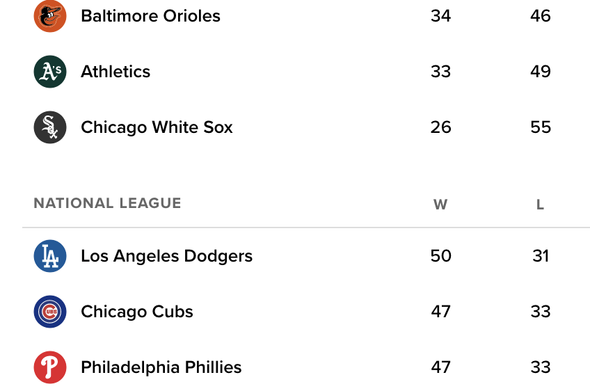Select the White Sox wins value 26
Screen dimensions: 590x391
(x=441, y=127)
